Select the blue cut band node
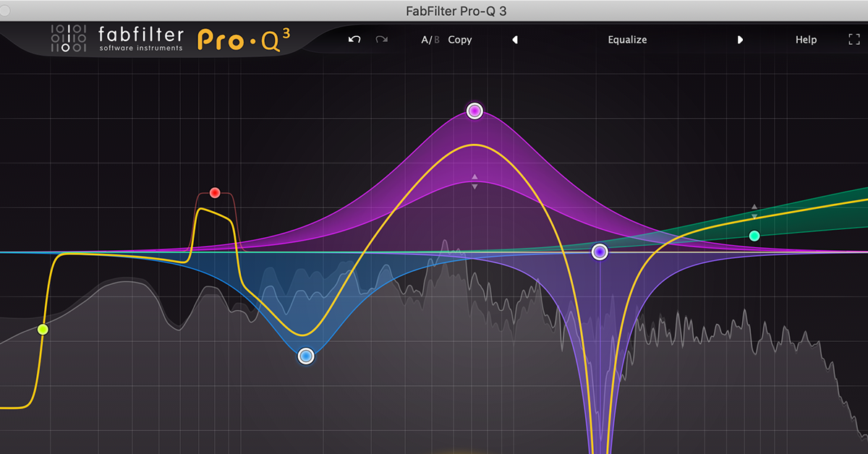Image resolution: width=868 pixels, height=454 pixels. pyautogui.click(x=306, y=356)
